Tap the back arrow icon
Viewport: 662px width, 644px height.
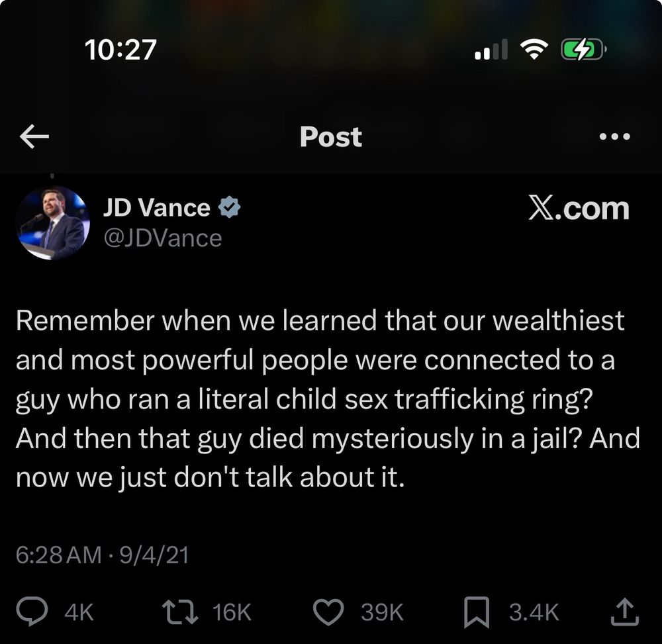(34, 136)
